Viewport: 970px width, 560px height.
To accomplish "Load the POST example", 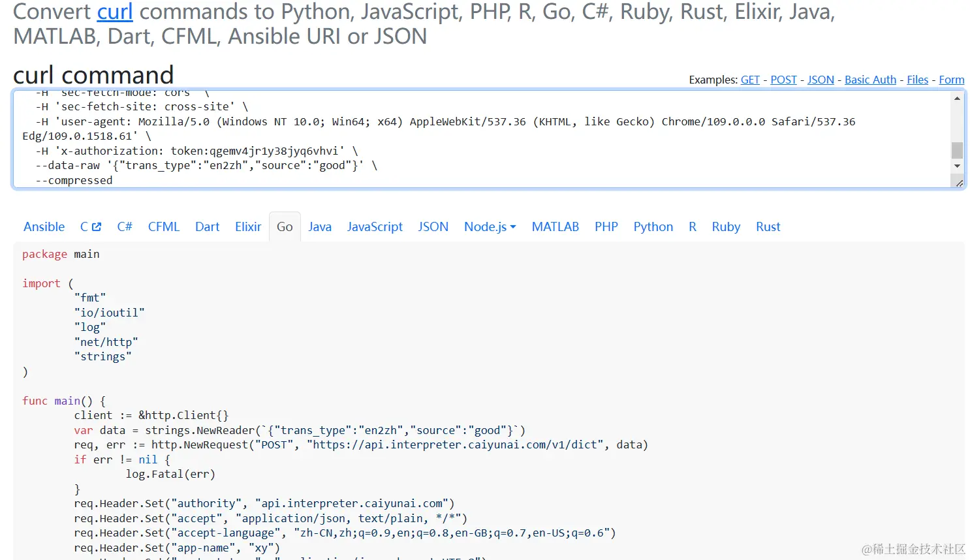I will 783,80.
